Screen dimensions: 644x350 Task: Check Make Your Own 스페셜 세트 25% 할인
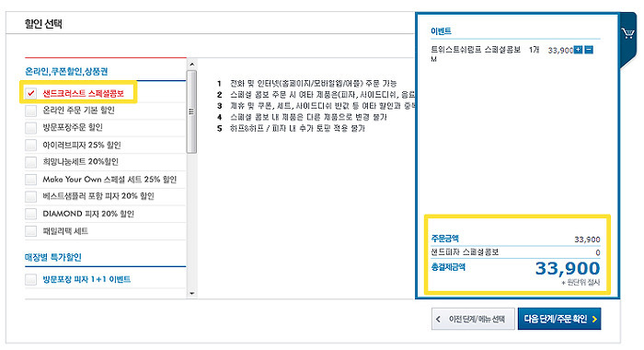30,180
